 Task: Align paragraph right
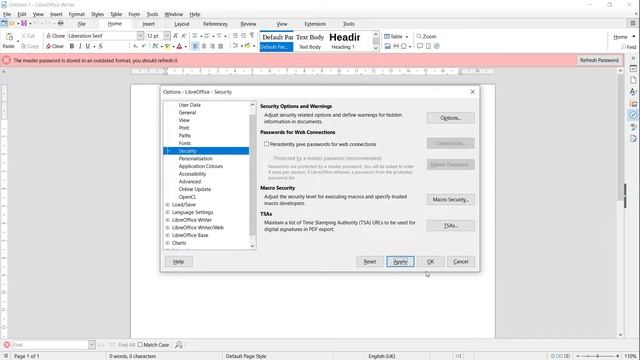(x=212, y=46)
